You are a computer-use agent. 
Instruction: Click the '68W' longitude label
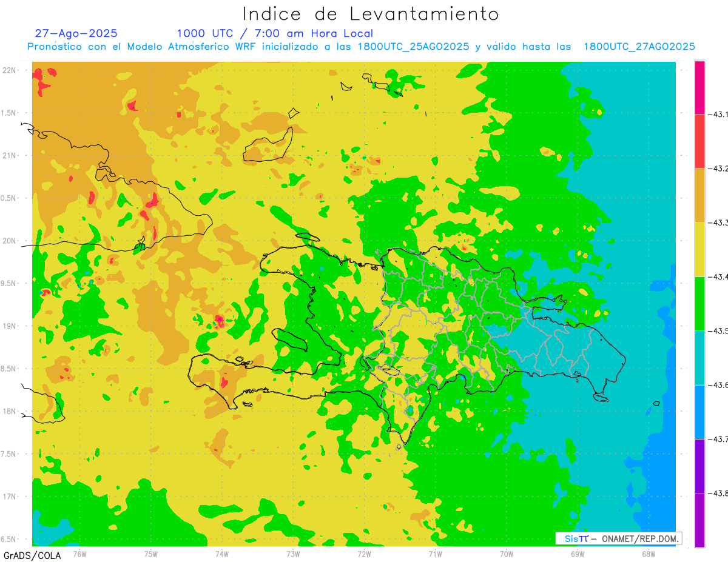click(x=648, y=554)
